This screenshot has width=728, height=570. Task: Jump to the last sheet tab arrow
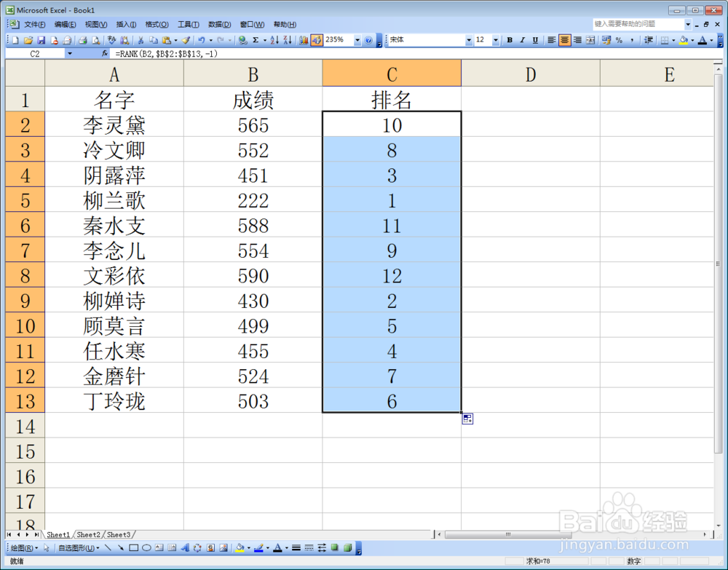(x=36, y=535)
